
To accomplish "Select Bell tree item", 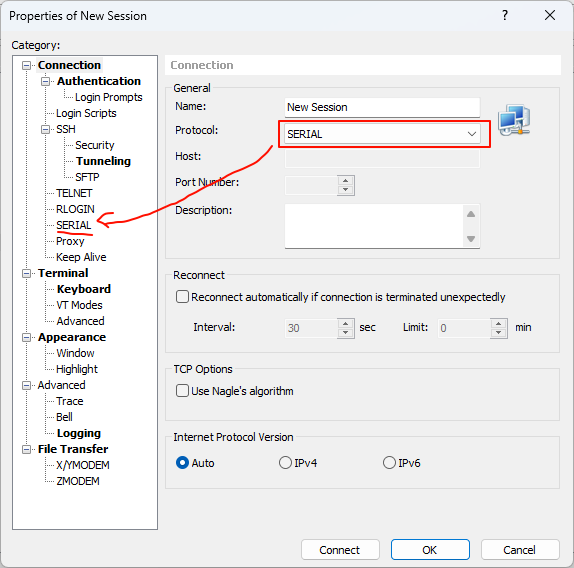I will click(x=64, y=417).
